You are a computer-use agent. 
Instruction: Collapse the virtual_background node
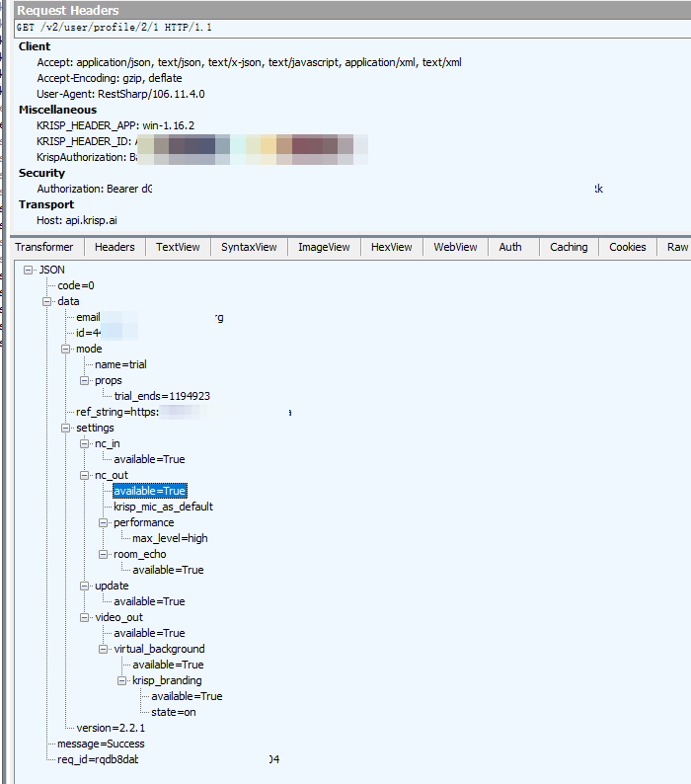(x=103, y=649)
